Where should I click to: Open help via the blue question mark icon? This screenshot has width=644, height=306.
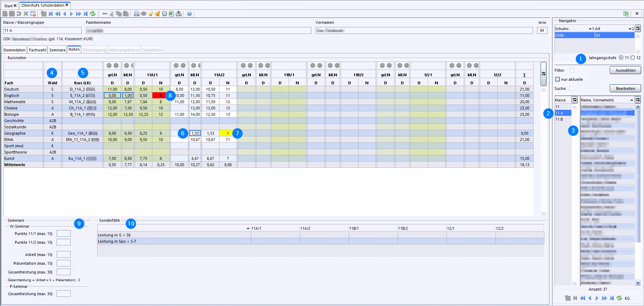coord(189,14)
